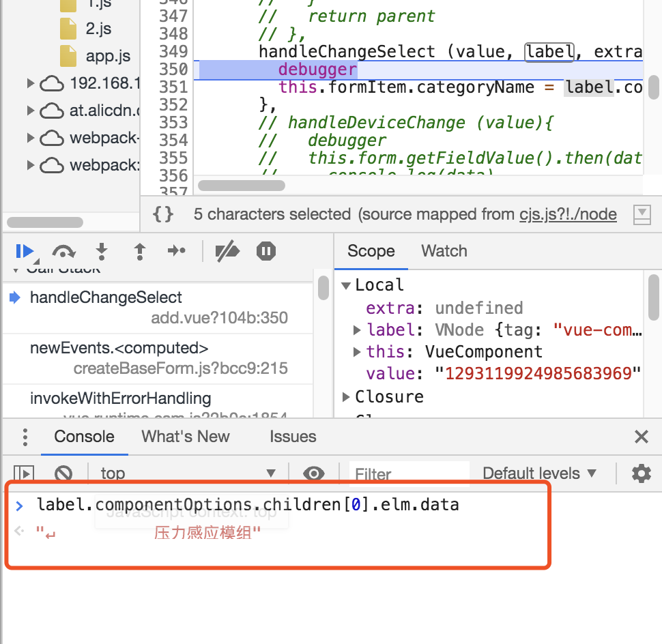Viewport: 662px width, 644px height.
Task: Open console settings via the gear icon
Action: pos(641,473)
